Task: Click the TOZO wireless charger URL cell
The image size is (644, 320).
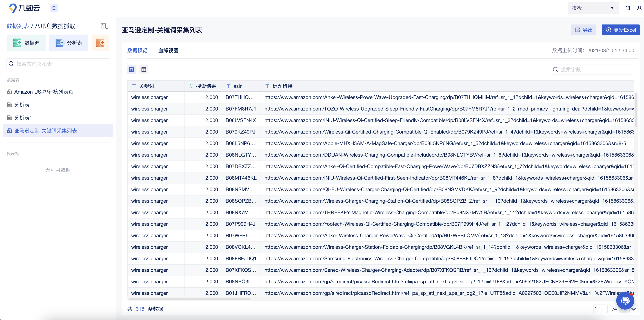Action: [447, 109]
